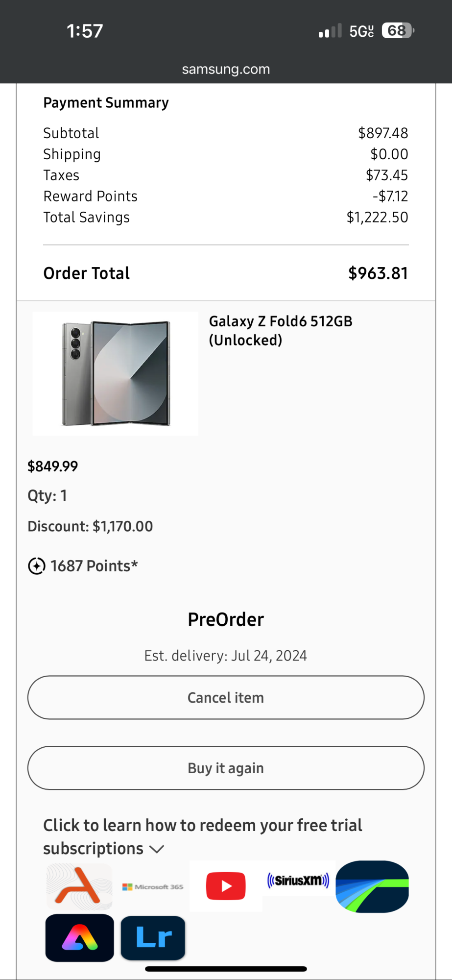Tap the cellular signal bars
The image size is (452, 980).
coord(330,31)
